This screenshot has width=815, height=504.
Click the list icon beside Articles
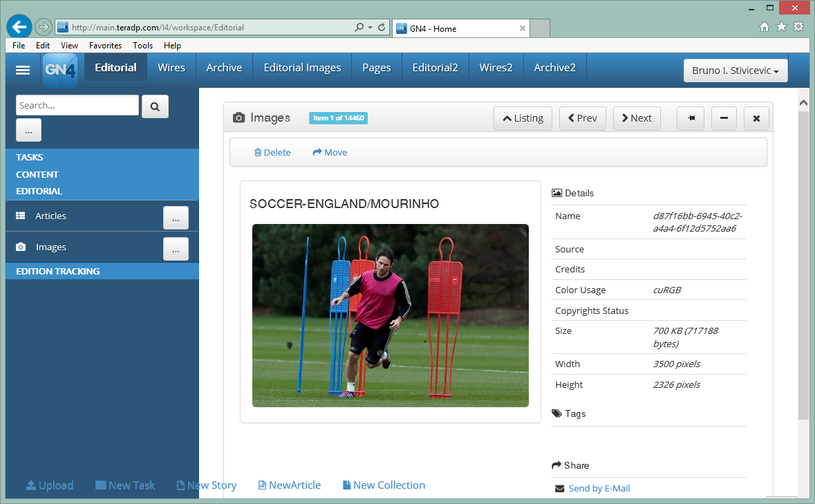(x=21, y=216)
